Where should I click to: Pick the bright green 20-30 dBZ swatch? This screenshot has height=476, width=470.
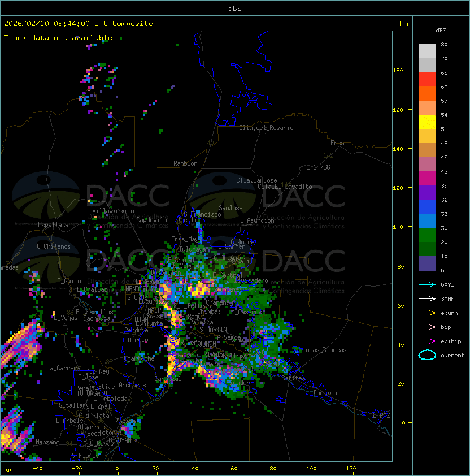(x=427, y=235)
